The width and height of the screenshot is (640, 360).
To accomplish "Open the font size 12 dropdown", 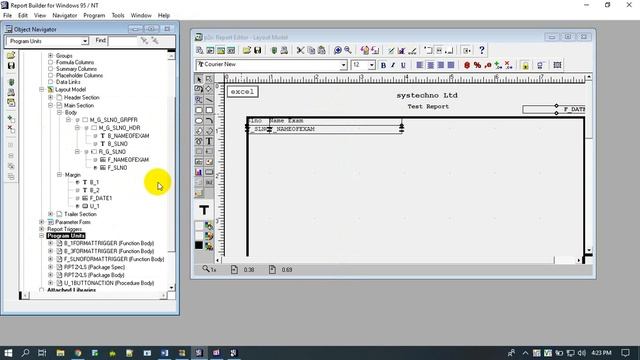I will (x=371, y=65).
